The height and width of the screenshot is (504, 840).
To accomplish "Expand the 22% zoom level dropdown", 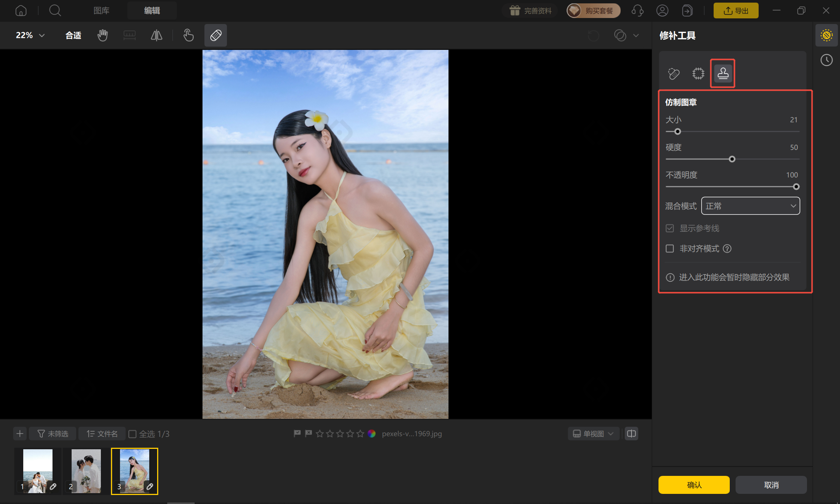I will click(x=30, y=35).
